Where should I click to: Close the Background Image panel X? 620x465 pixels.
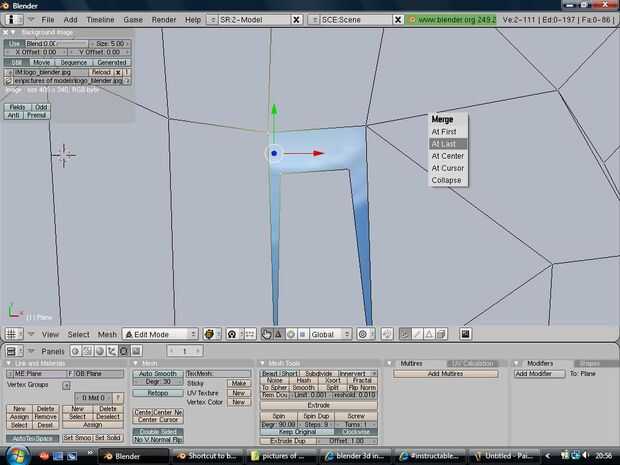click(6, 32)
